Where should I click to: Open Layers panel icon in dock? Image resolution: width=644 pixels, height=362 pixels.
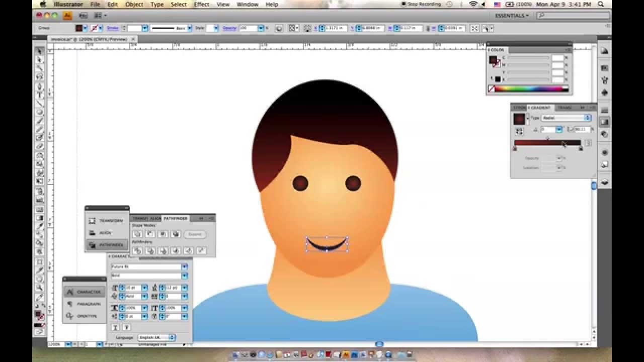[x=604, y=182]
